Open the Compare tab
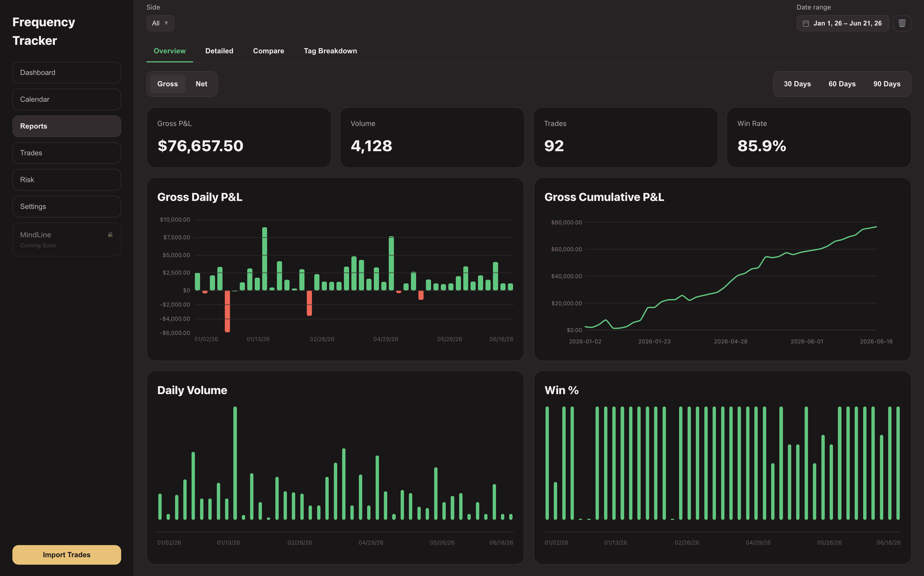 268,51
